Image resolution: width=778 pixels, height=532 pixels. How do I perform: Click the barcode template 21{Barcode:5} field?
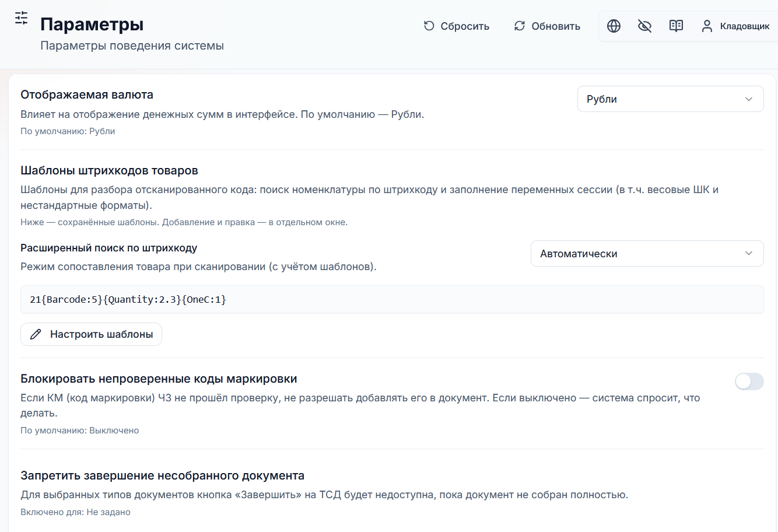[x=392, y=299]
